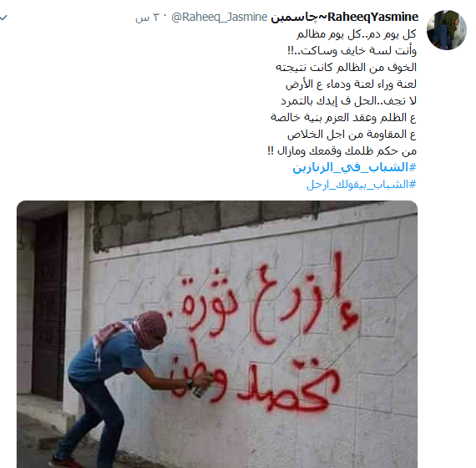Viewport: 476px width, 468px height.
Task: Click the red graffiti تحصد وطن in the photo
Action: (x=255, y=381)
